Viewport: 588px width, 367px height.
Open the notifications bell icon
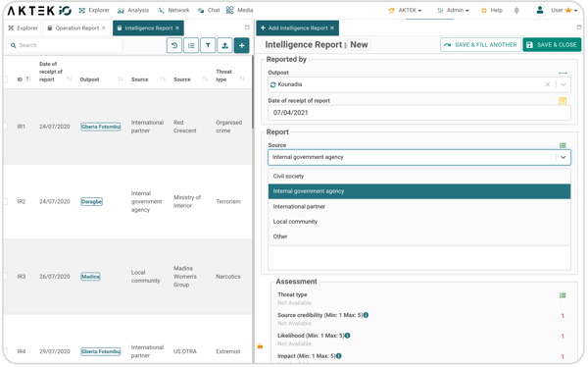pos(516,11)
